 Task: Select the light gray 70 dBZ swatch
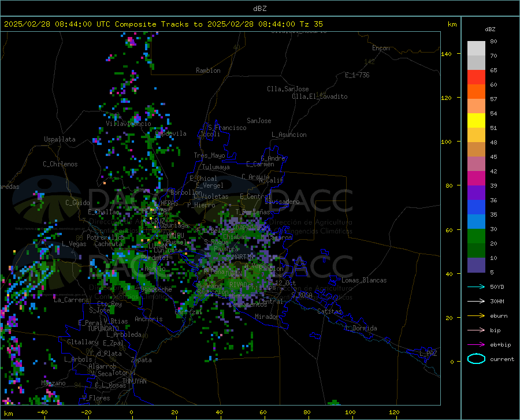coord(476,49)
